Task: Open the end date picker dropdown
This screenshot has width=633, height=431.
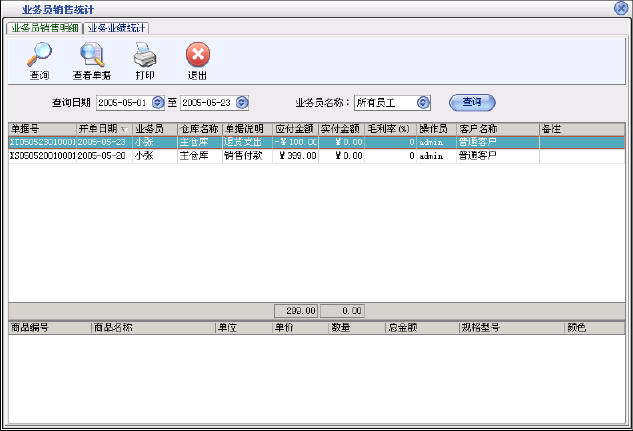Action: click(241, 102)
